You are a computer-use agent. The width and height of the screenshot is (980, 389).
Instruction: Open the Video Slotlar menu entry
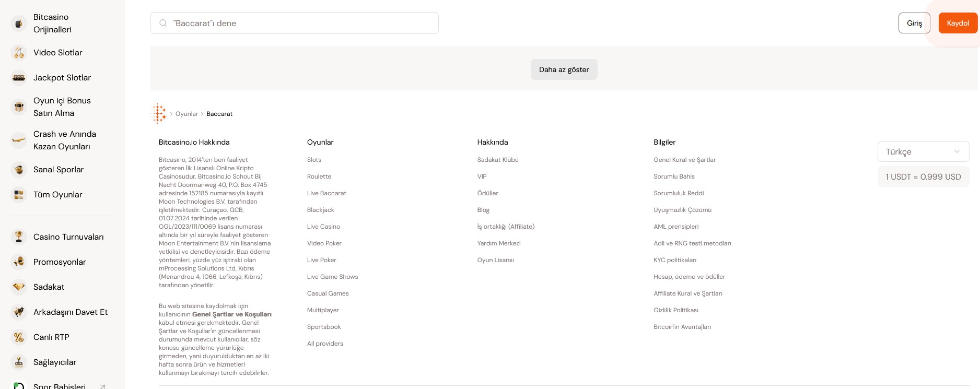pyautogui.click(x=58, y=53)
